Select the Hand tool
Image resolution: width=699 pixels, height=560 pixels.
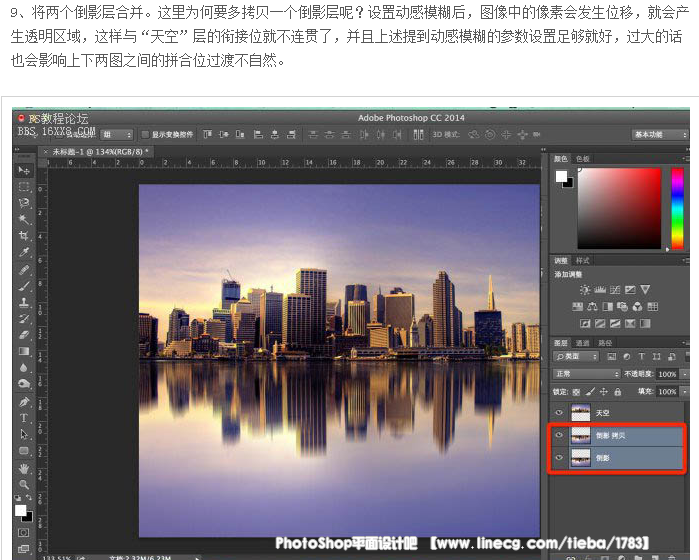pyautogui.click(x=24, y=468)
